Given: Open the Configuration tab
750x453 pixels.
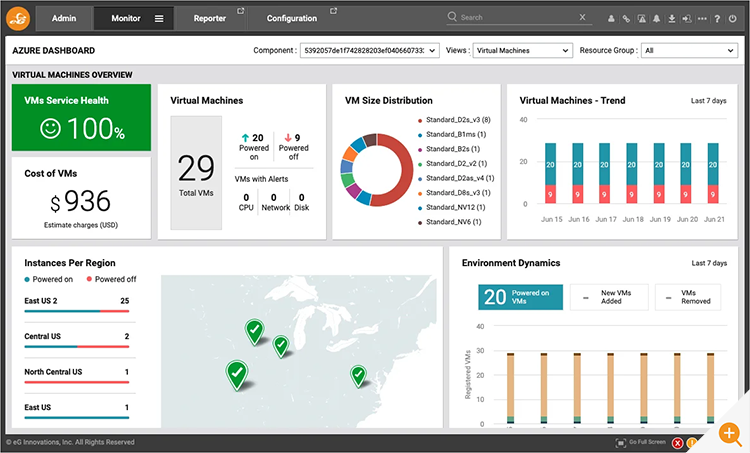Looking at the screenshot, I should [292, 18].
